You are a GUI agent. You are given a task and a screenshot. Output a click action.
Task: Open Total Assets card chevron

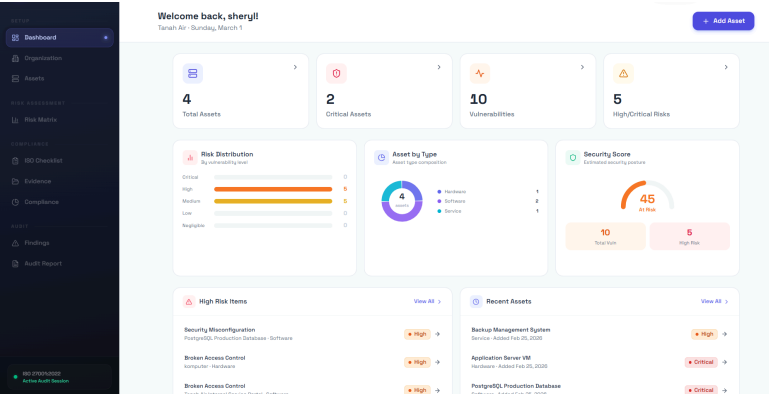(295, 67)
